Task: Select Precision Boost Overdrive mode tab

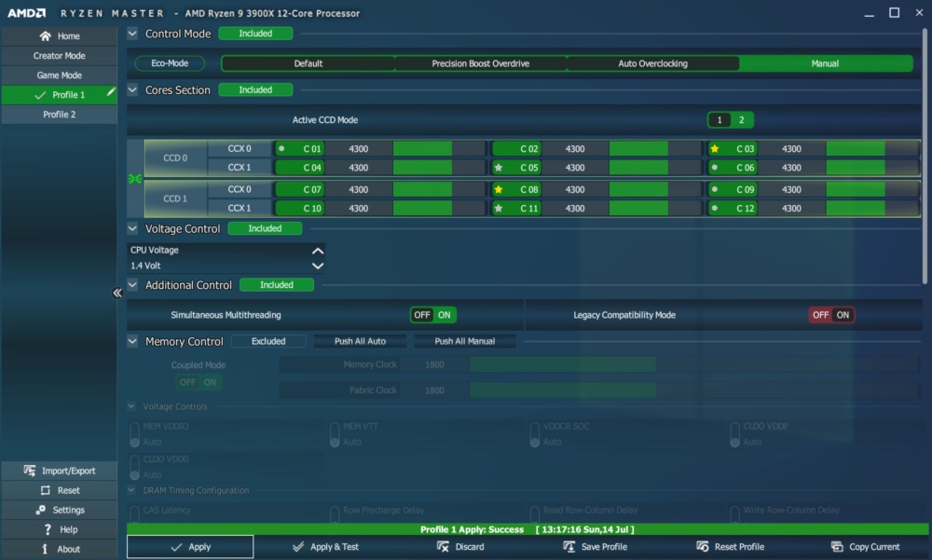Action: click(x=480, y=63)
